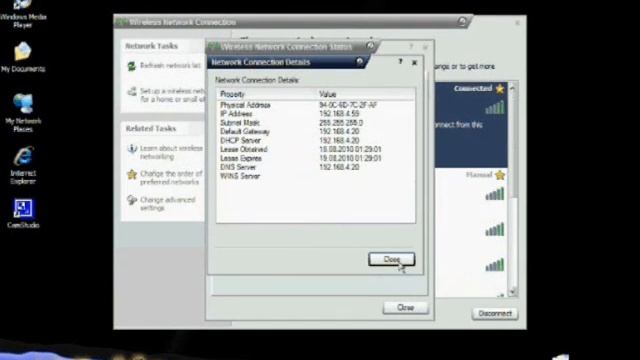Image resolution: width=640 pixels, height=360 pixels.
Task: Select the Lease Expires row
Action: coord(316,158)
